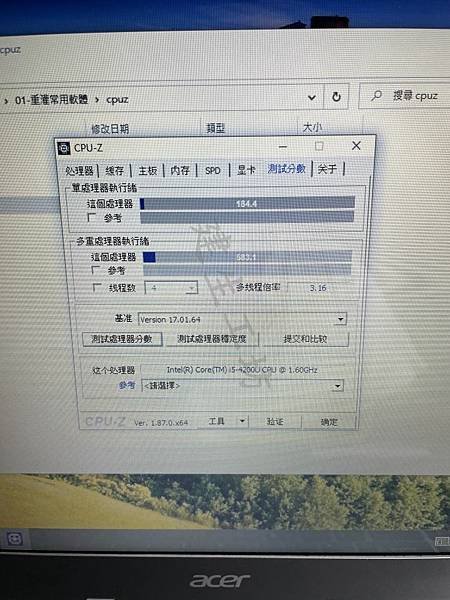This screenshot has width=450, height=600.
Task: Click the 多线程倍率 value 3.16
Action: 318,288
